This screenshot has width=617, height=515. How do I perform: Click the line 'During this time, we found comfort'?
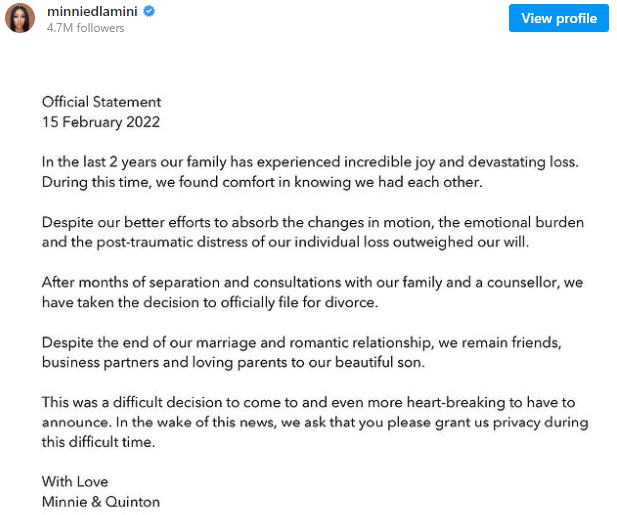click(262, 182)
